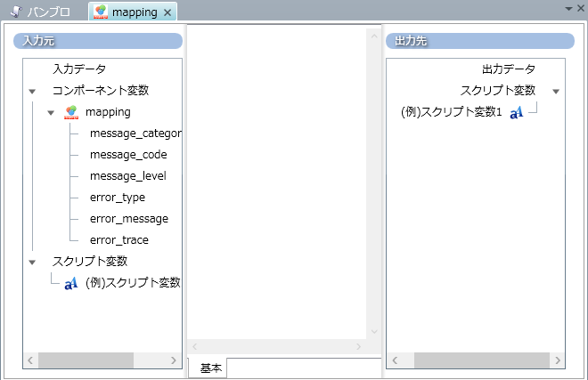588x380 pixels.
Task: Close the mapping tab
Action: pyautogui.click(x=167, y=12)
